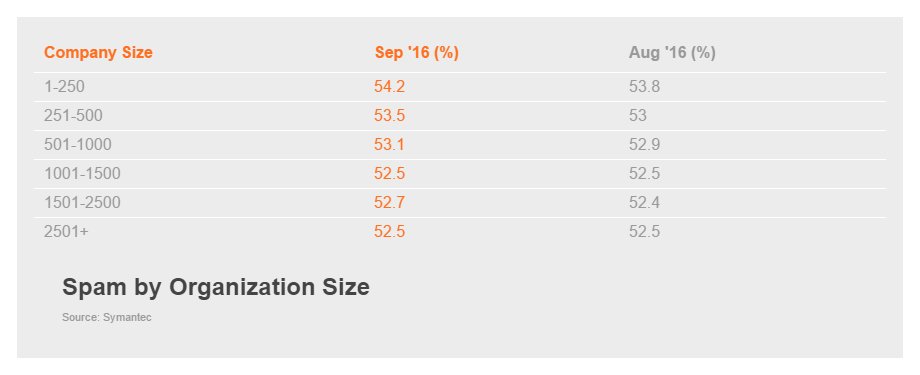
Task: Click the 1001-1500 row label
Action: tap(82, 174)
